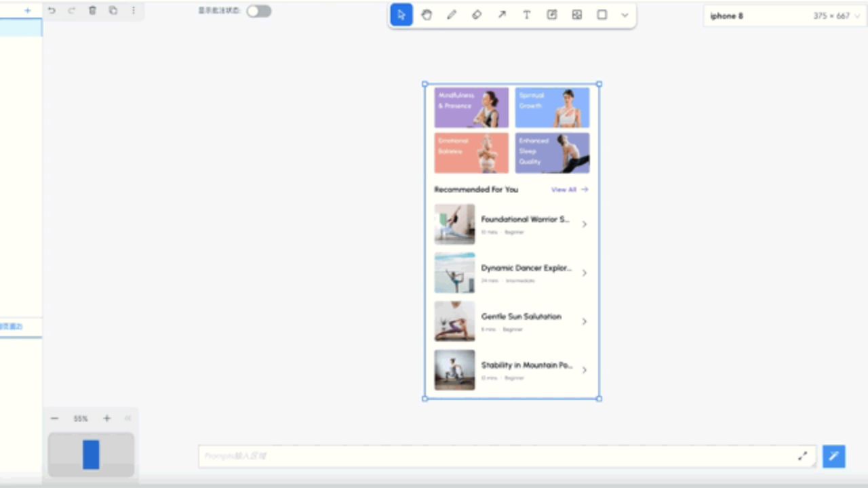Click the Duplicate icon

113,10
